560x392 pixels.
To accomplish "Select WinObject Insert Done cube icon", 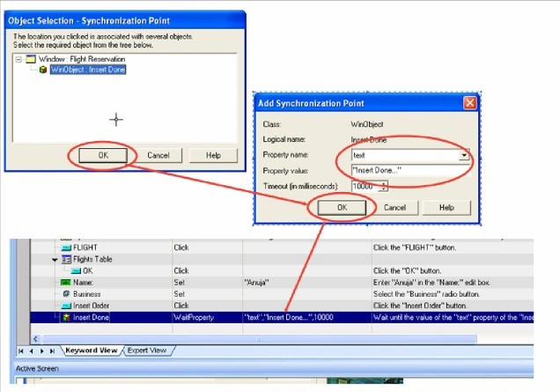I will coord(43,70).
